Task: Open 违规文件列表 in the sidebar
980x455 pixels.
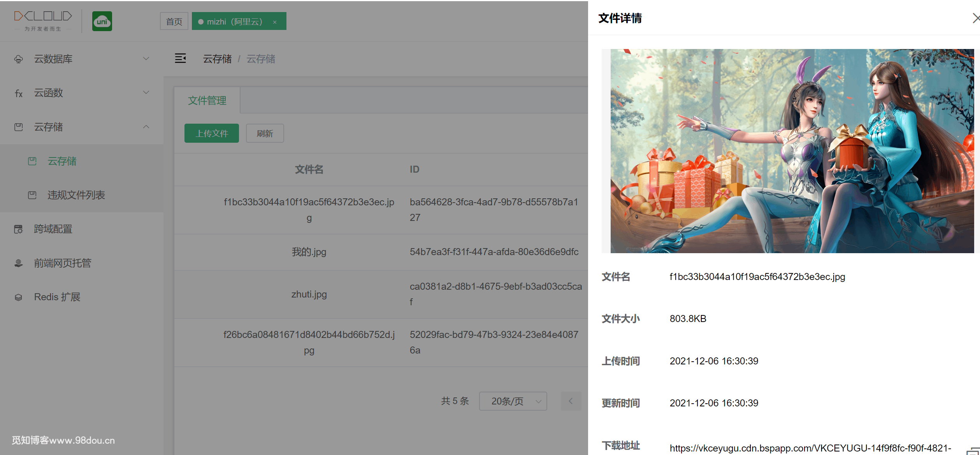Action: tap(82, 195)
